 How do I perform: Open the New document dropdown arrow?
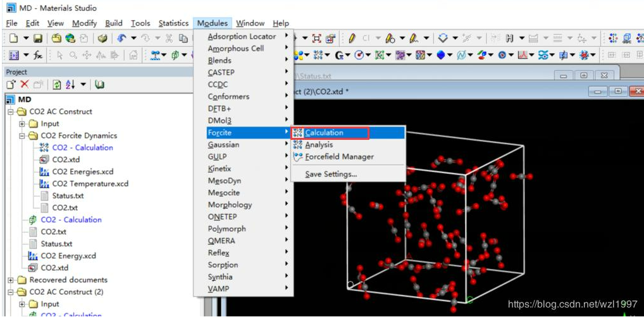tap(26, 39)
